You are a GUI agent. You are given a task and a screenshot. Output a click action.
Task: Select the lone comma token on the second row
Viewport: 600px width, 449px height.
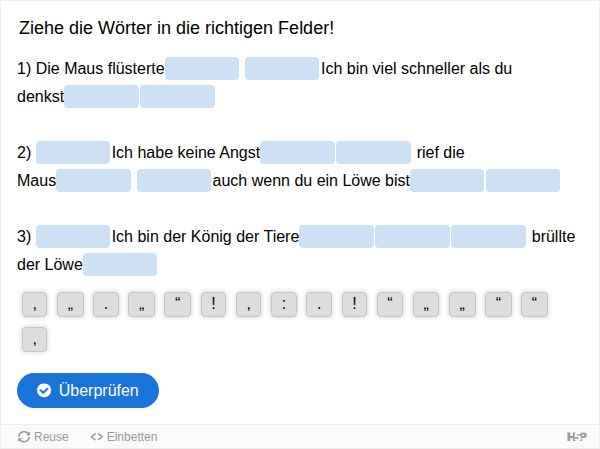coord(34,340)
